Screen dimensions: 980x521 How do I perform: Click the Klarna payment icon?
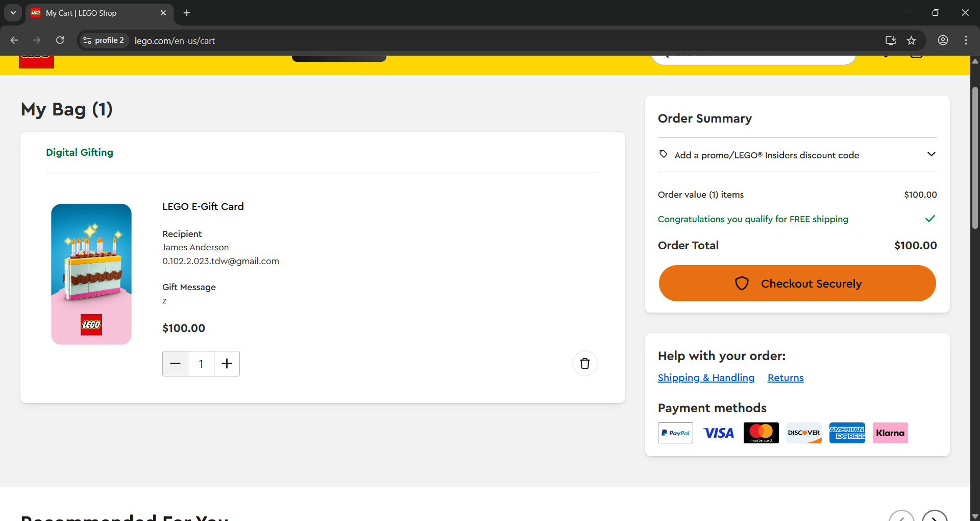click(890, 433)
